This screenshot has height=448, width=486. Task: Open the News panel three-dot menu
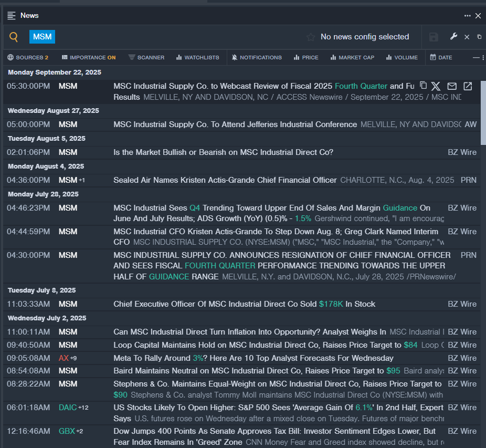(467, 16)
